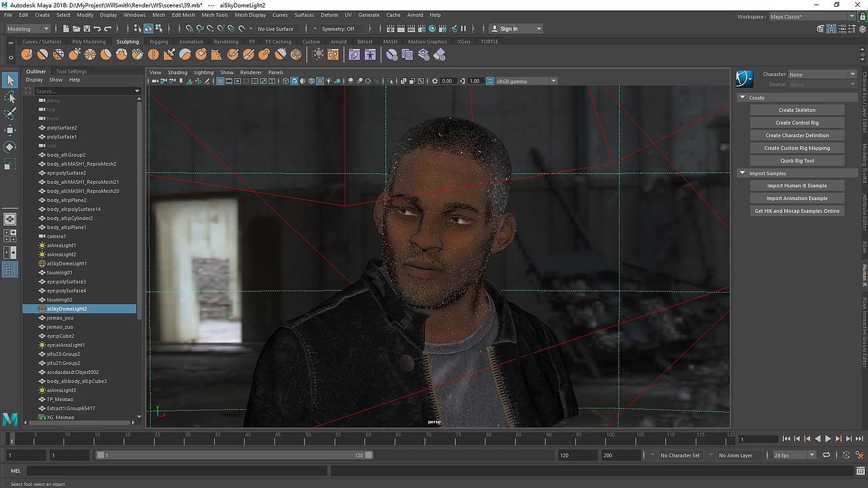
Task: Open the Modeling menu set dropdown
Action: [27, 29]
